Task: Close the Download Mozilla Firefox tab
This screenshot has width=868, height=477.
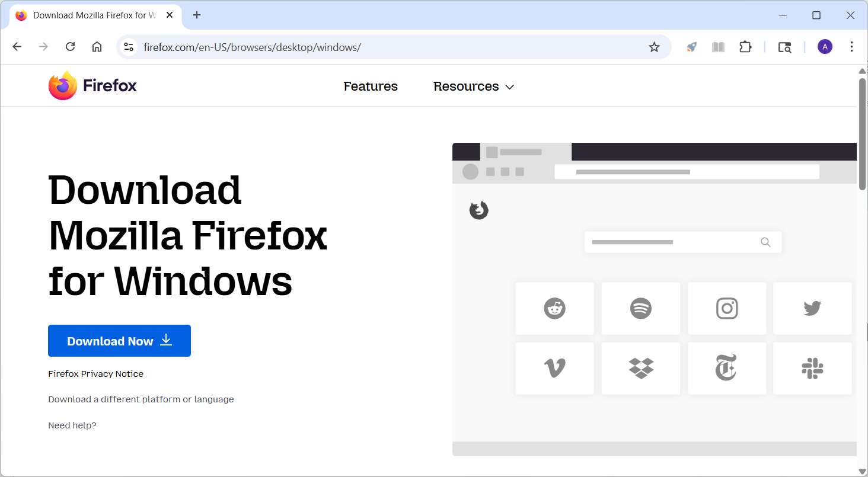Action: coord(170,15)
